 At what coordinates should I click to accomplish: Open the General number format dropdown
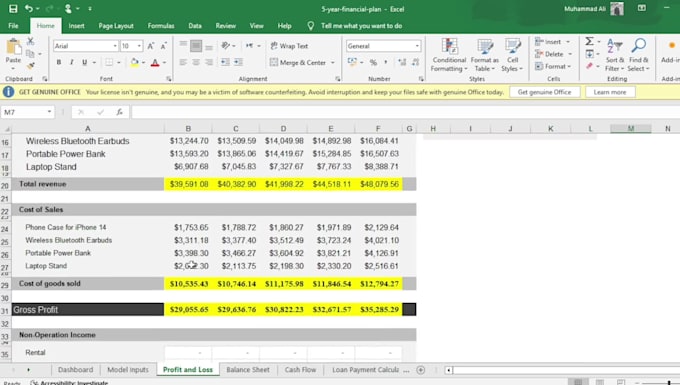click(417, 46)
